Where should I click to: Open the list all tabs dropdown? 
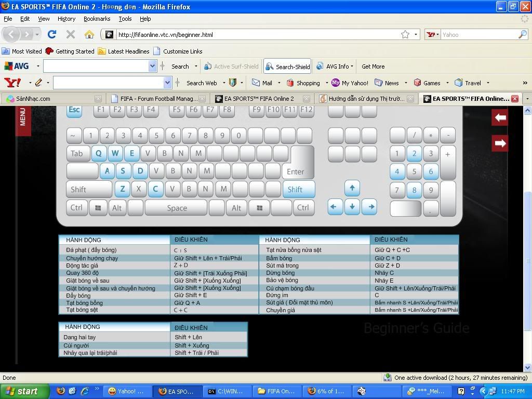[527, 99]
